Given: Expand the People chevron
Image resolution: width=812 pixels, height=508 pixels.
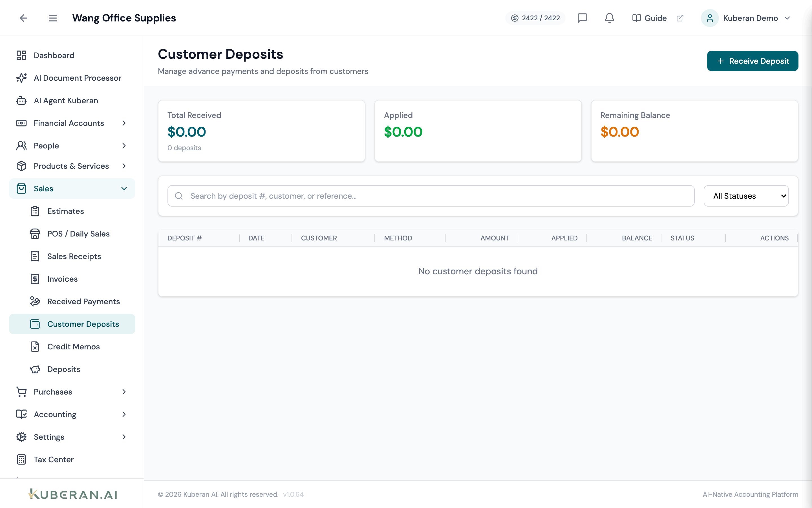Looking at the screenshot, I should 124,145.
